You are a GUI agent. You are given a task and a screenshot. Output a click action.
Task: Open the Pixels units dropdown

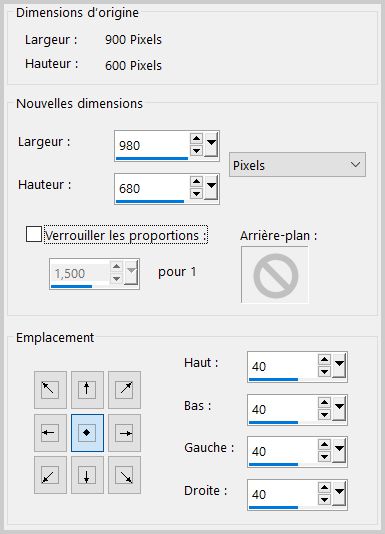pos(297,165)
